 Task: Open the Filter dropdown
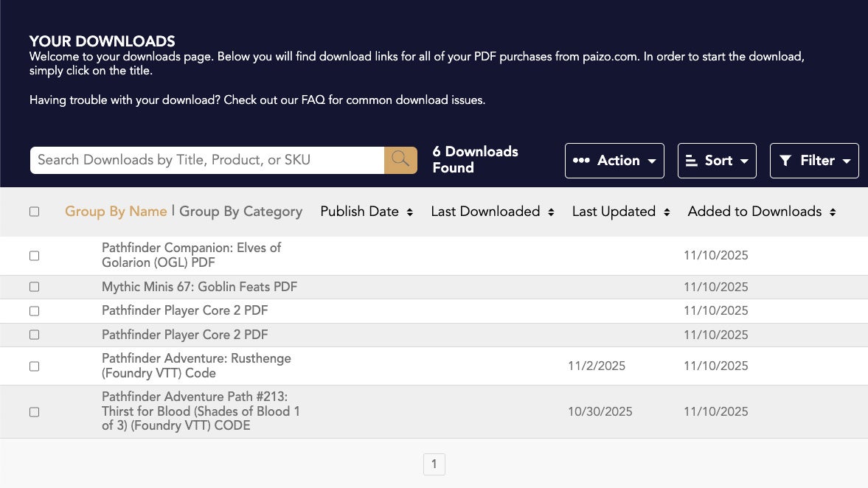tap(814, 160)
